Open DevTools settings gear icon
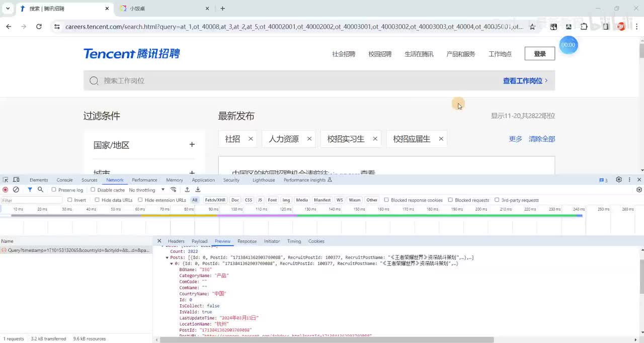644x343 pixels. tap(619, 180)
